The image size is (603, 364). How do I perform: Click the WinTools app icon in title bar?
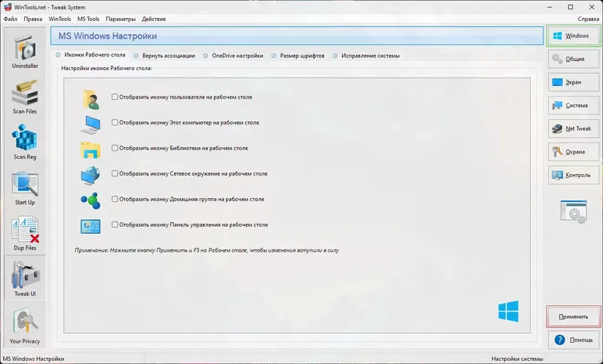pyautogui.click(x=8, y=7)
